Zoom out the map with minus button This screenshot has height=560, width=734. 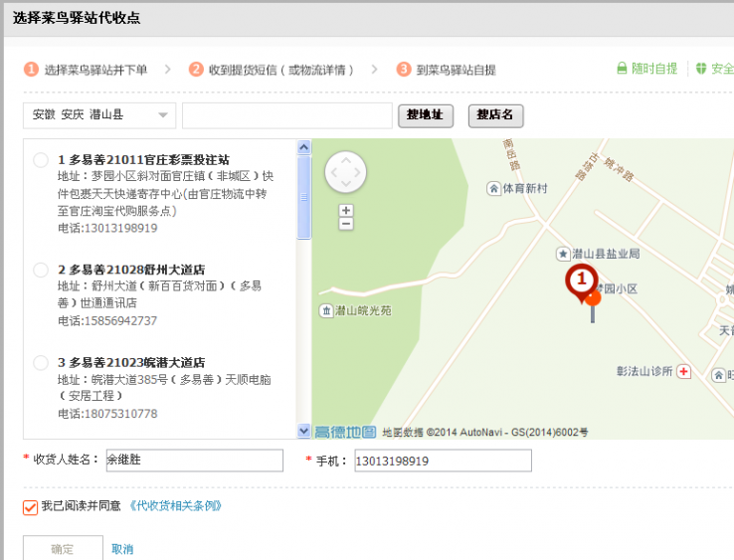(346, 224)
